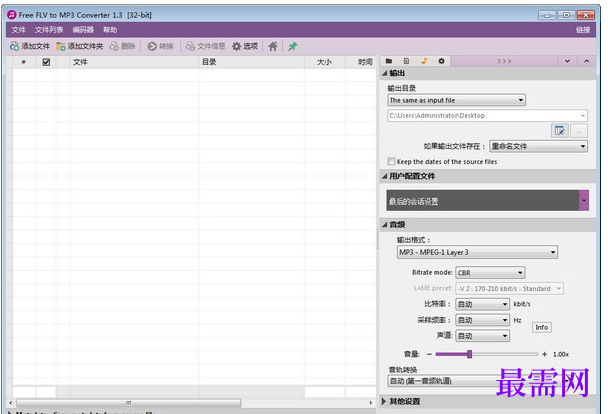Click the left arrow of the horizontal scrollbar
This screenshot has height=414, width=608.
click(x=10, y=403)
